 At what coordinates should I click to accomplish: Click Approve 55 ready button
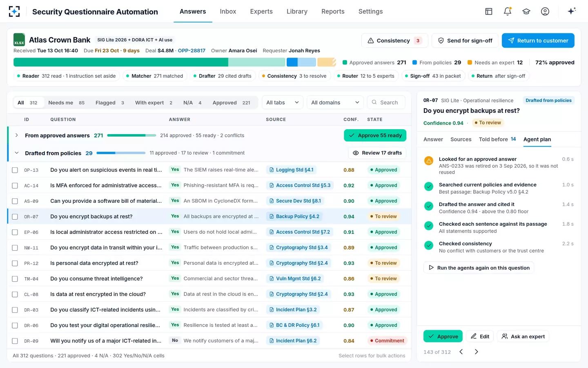(375, 135)
